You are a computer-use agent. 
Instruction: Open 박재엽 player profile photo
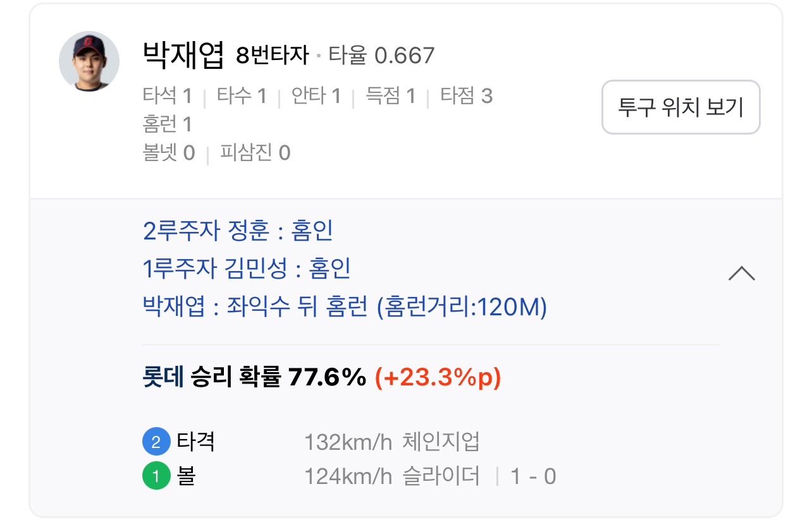point(89,61)
